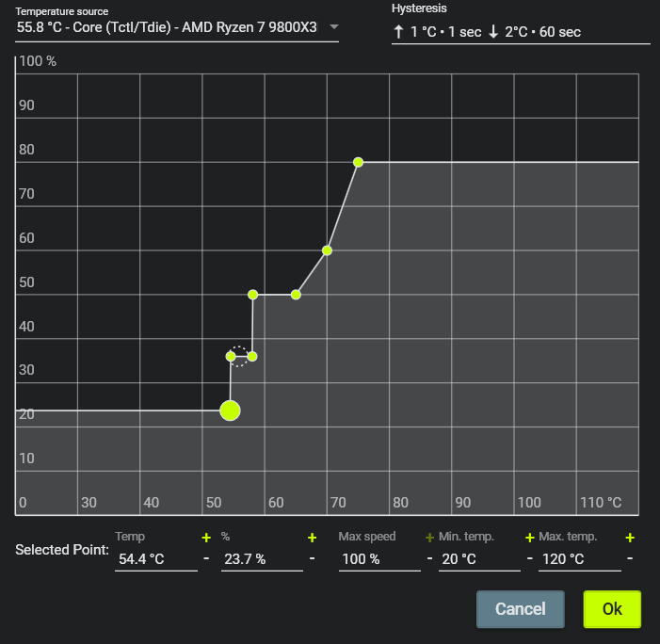This screenshot has height=644, width=660.
Task: Decrease the selected point percent with minus
Action: (x=312, y=558)
